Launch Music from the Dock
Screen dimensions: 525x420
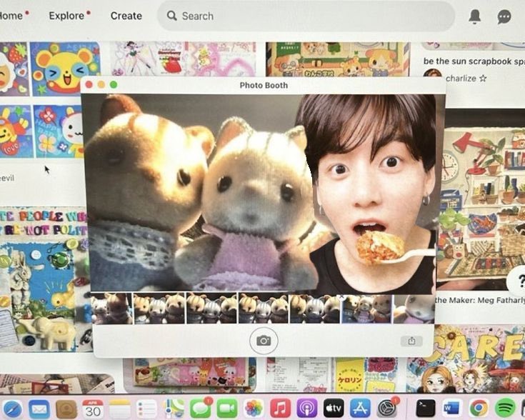pos(280,409)
